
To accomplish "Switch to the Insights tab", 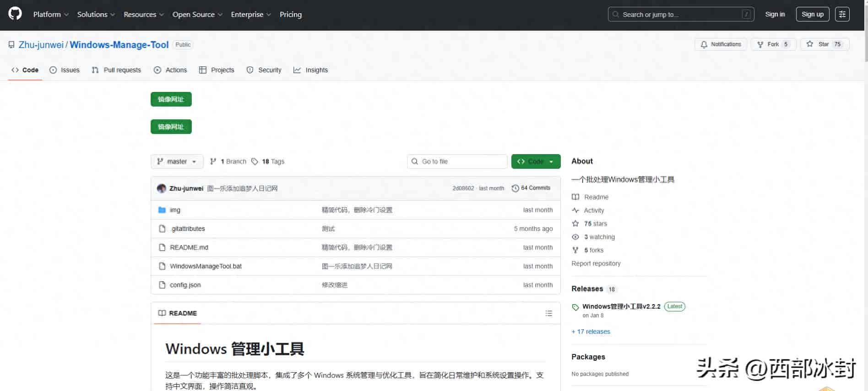I will click(310, 70).
